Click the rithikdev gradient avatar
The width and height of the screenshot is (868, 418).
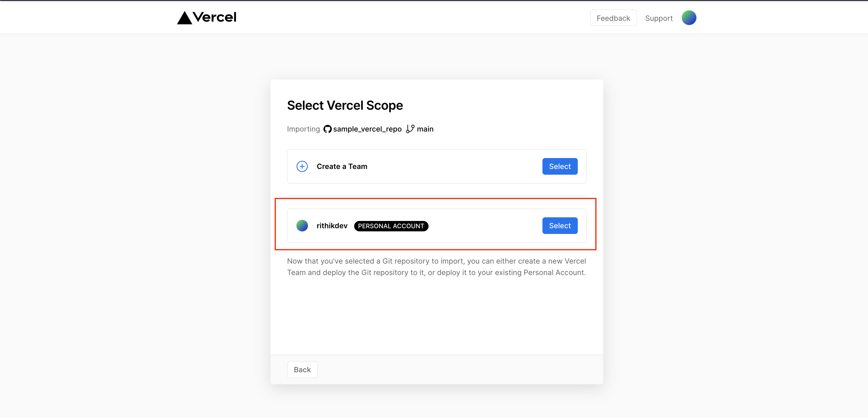pyautogui.click(x=302, y=226)
